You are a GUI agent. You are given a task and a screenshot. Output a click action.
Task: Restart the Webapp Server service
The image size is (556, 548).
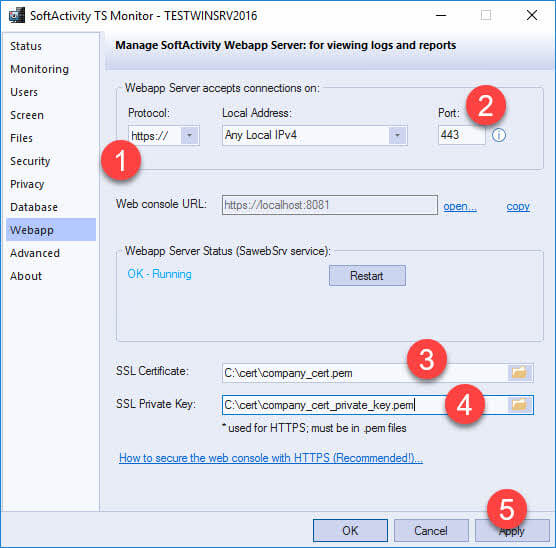pyautogui.click(x=367, y=276)
